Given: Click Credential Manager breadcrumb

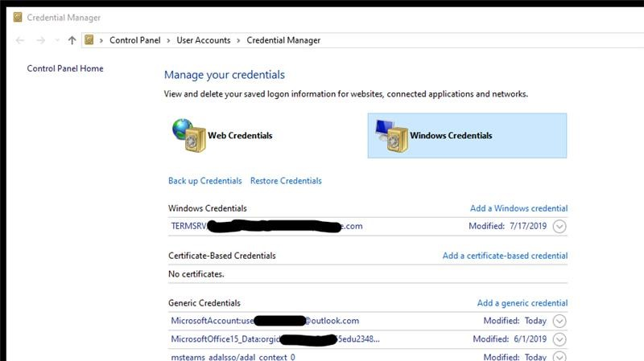Looking at the screenshot, I should pyautogui.click(x=283, y=40).
